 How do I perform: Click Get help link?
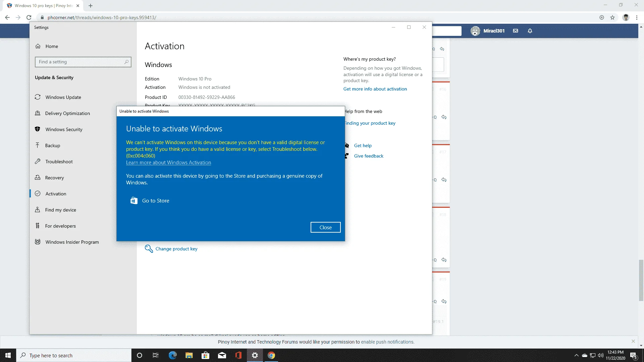(x=363, y=145)
